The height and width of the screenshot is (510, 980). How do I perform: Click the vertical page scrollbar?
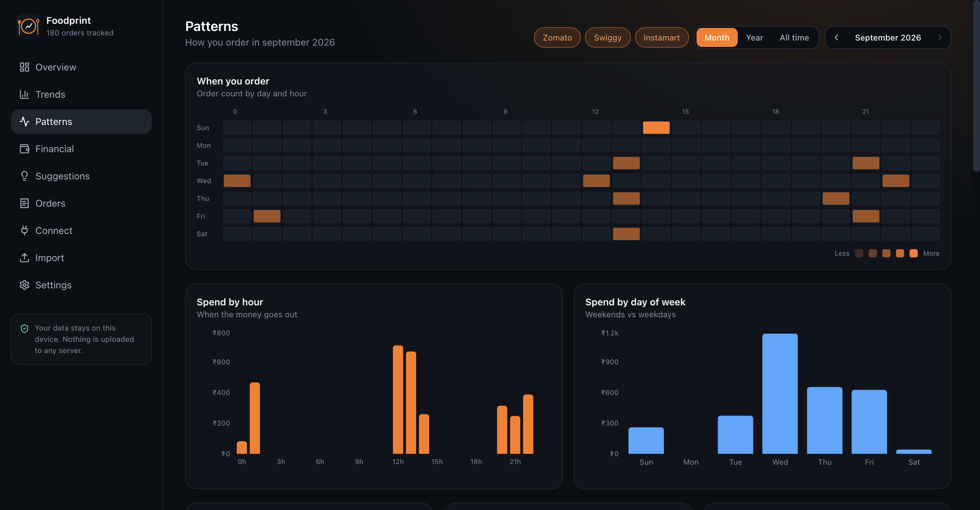[x=976, y=86]
